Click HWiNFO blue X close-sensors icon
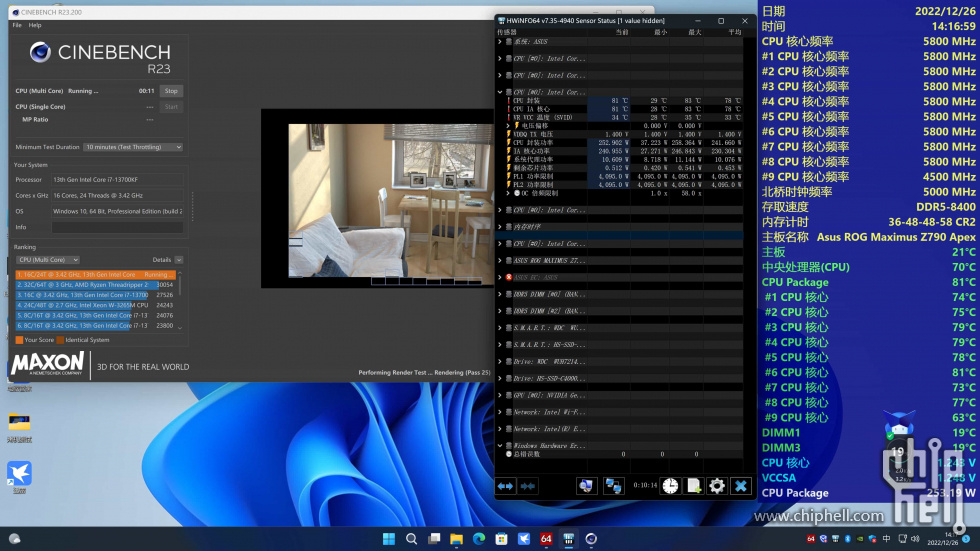The image size is (980, 551). coord(741,486)
